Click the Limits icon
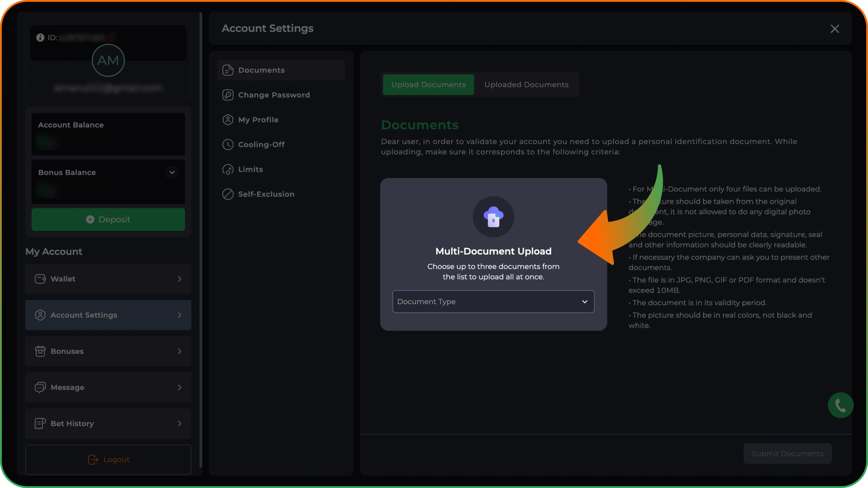868x488 pixels. click(x=228, y=169)
